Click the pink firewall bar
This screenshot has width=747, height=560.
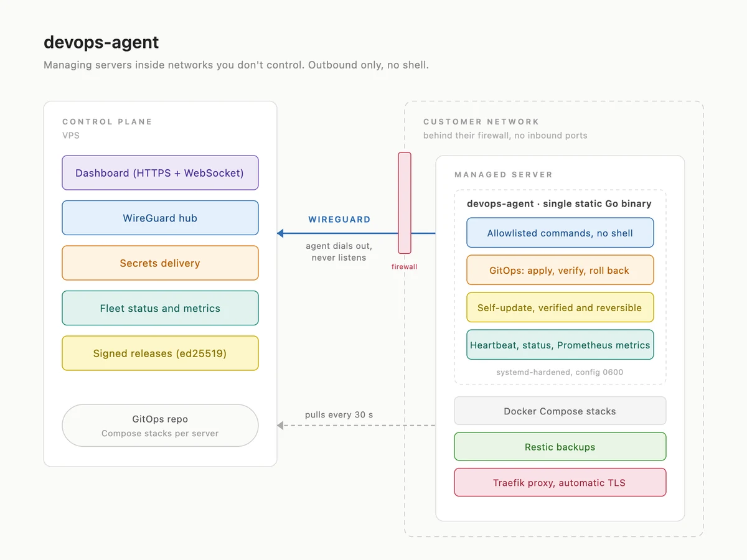point(405,203)
